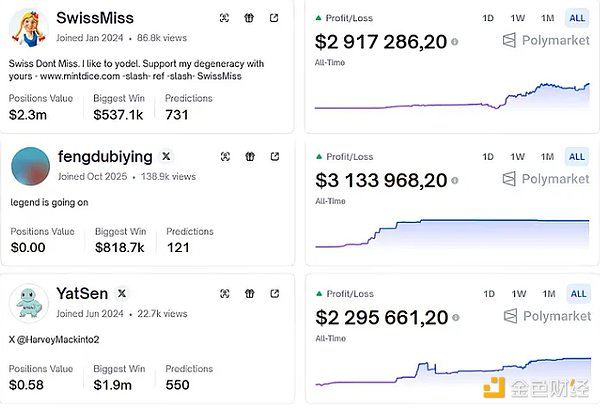Image resolution: width=600 pixels, height=409 pixels.
Task: Select 1D range on SwissMiss profit chart
Action: (488, 18)
